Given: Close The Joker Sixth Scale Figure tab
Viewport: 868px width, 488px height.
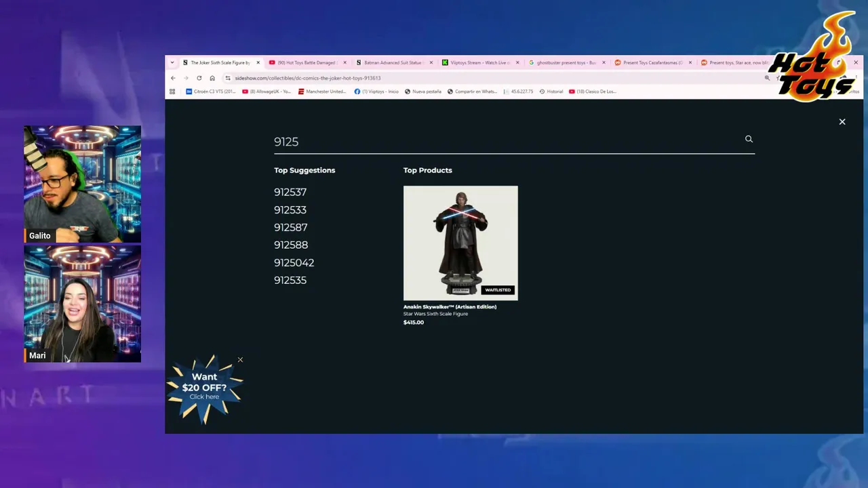Looking at the screenshot, I should pos(258,62).
